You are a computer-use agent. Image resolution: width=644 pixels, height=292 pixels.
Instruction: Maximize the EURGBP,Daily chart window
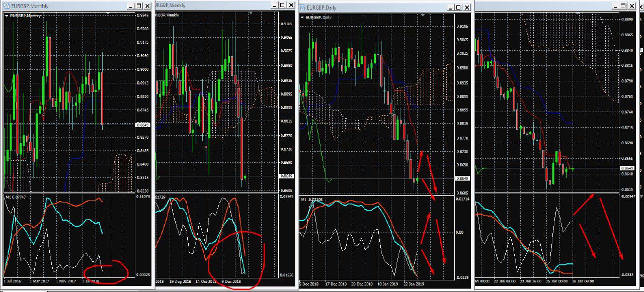[458, 8]
